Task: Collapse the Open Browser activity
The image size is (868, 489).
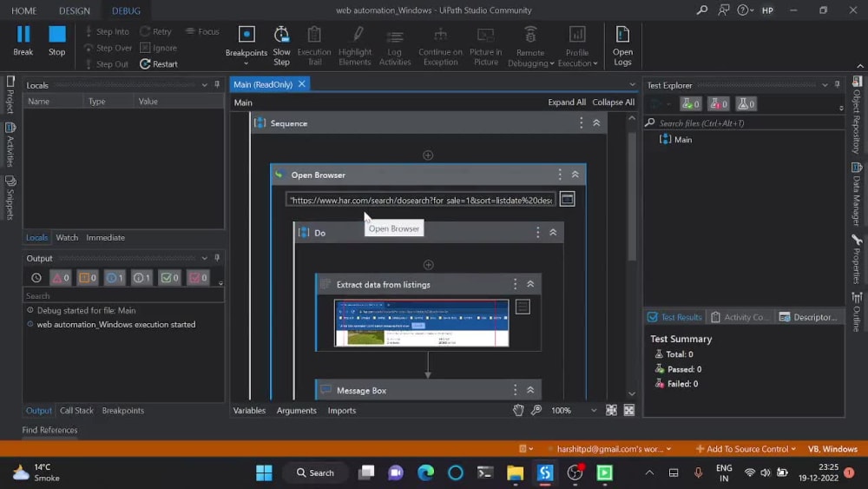Action: pos(575,175)
